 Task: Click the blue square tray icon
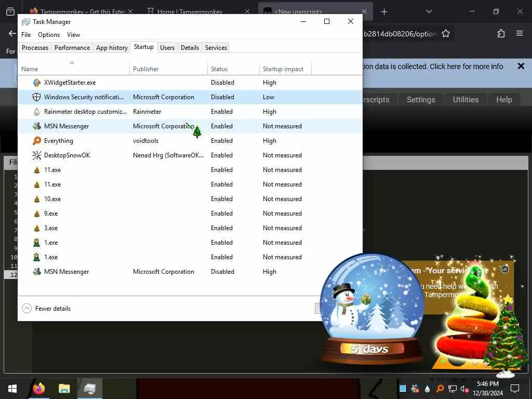coord(403,389)
